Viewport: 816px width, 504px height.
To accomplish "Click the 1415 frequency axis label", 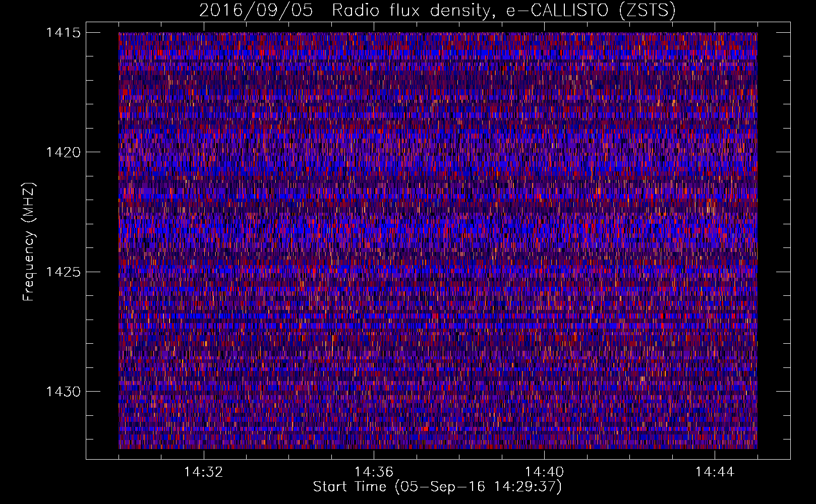I will [x=63, y=33].
